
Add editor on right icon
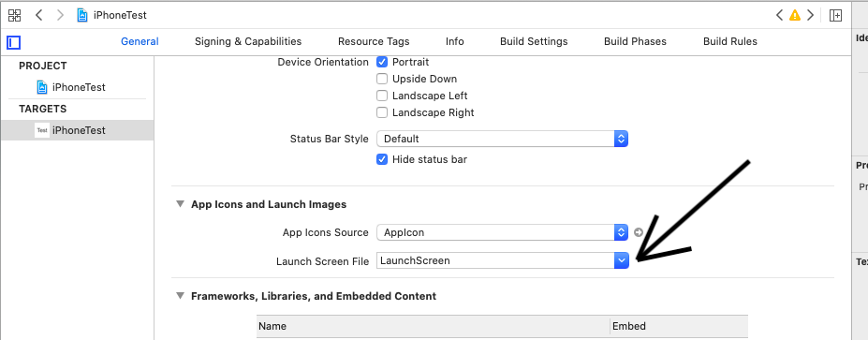point(835,15)
